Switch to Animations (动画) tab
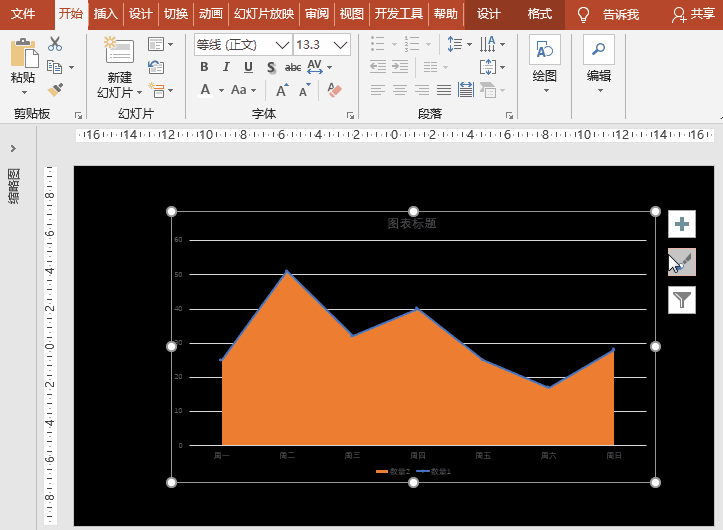 coord(211,14)
